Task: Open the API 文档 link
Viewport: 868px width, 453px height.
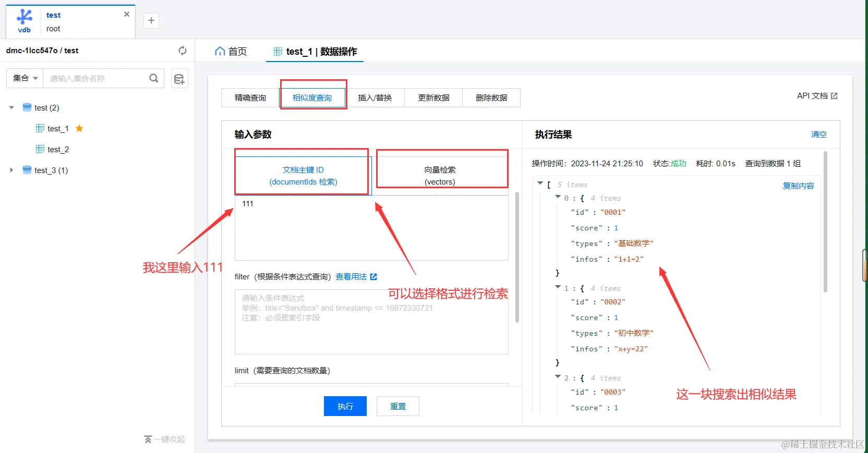Action: pos(817,96)
